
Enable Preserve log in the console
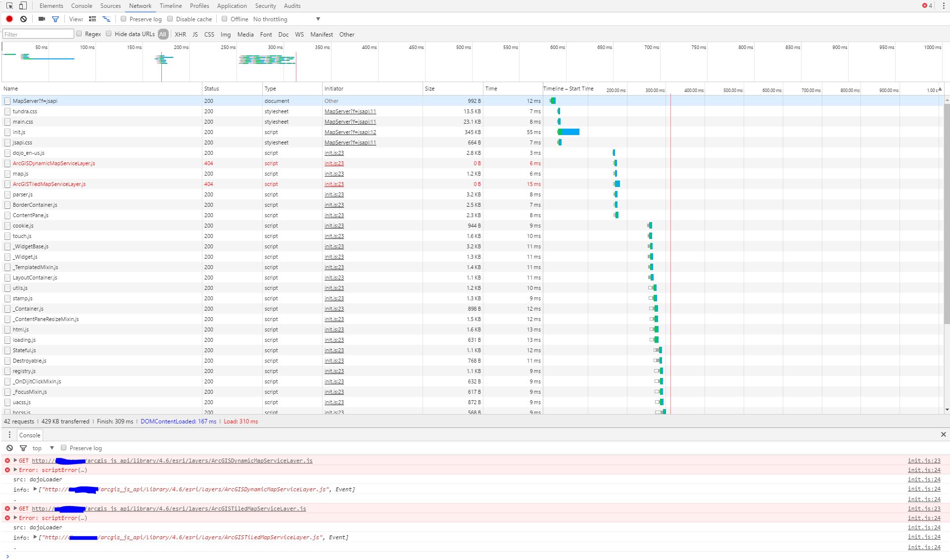pos(64,448)
